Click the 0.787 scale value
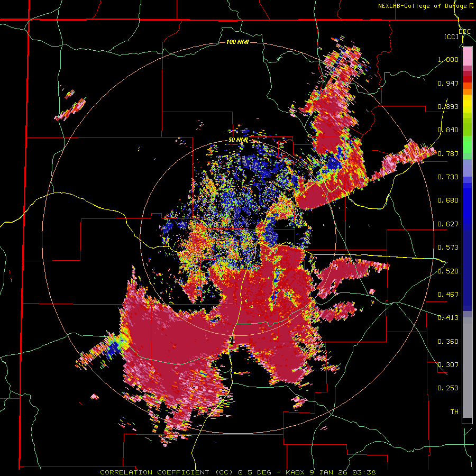The image size is (476, 476). coord(448,153)
